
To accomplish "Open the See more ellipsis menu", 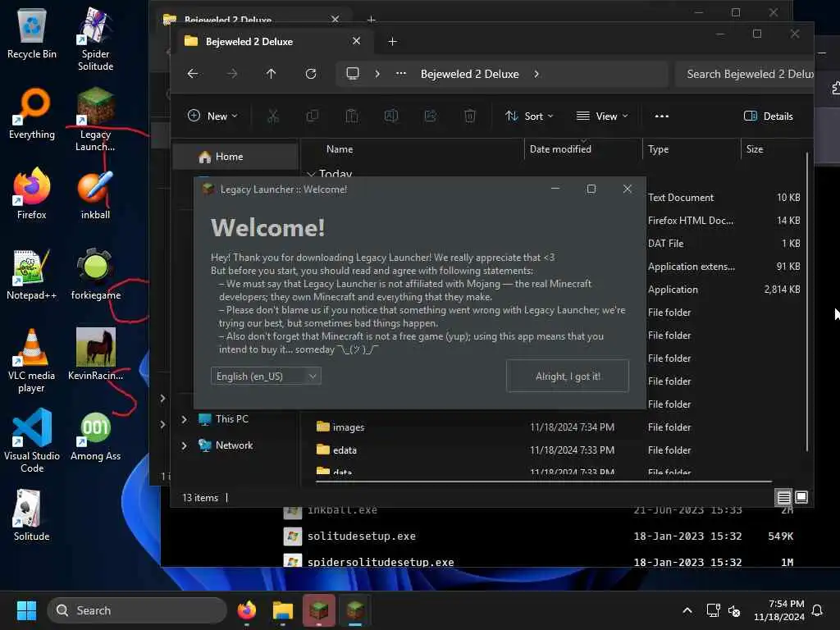I will (x=662, y=116).
